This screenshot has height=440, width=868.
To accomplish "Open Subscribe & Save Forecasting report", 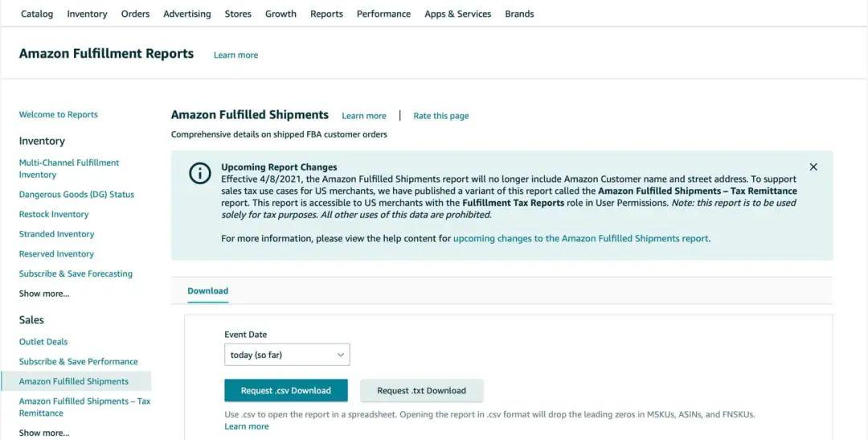I will coord(76,273).
